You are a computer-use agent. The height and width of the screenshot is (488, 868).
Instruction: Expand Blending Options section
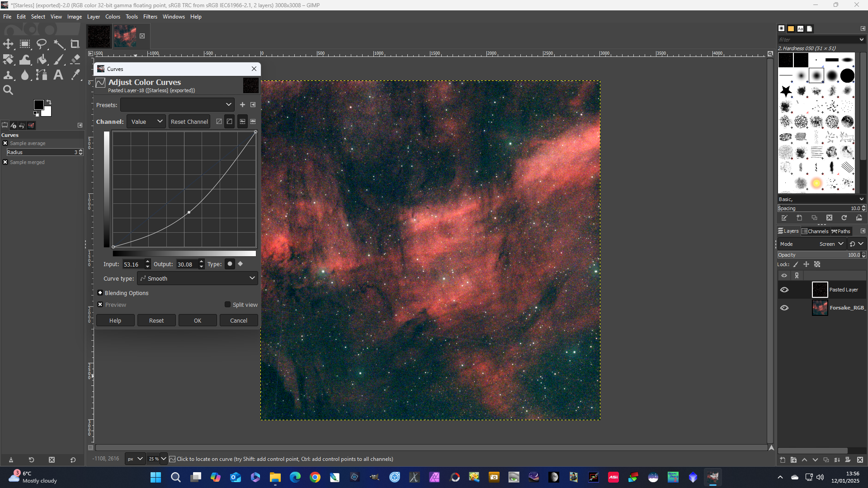(100, 293)
